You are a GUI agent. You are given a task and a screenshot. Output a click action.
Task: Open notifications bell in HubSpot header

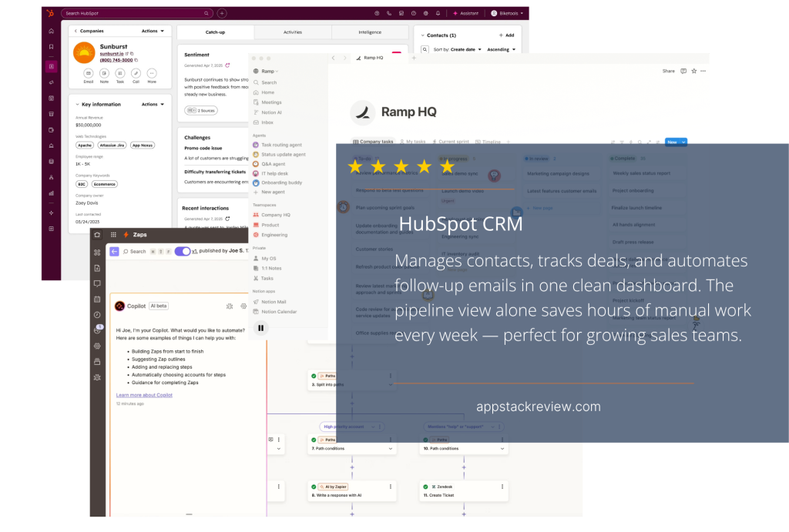tap(438, 13)
